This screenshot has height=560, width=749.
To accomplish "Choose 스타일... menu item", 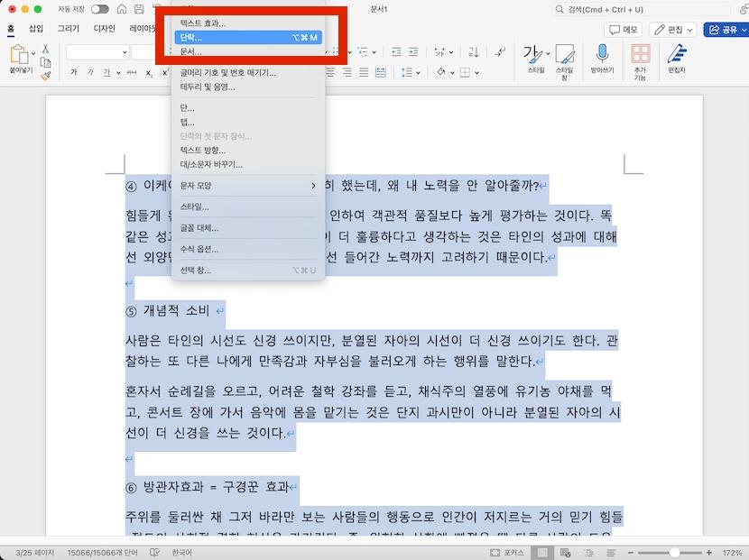I will point(248,207).
